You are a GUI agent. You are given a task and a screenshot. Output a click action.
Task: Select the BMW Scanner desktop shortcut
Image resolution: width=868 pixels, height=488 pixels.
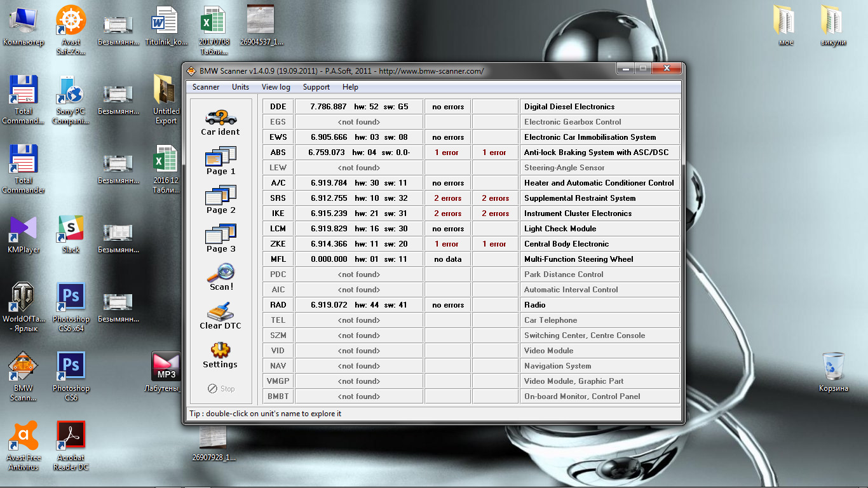(24, 377)
